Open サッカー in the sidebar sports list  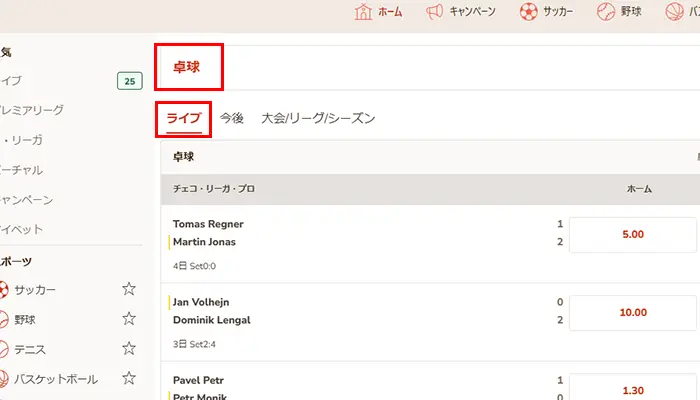(35, 290)
